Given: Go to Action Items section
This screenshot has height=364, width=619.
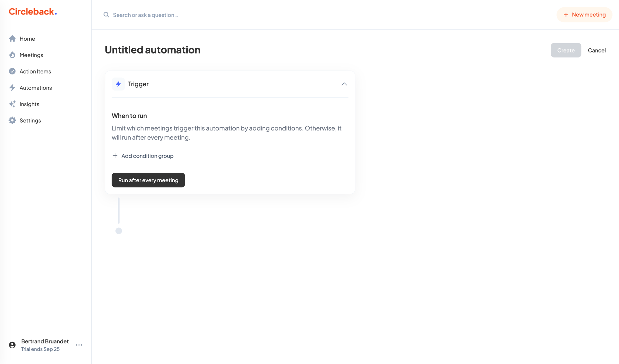Looking at the screenshot, I should 35,71.
